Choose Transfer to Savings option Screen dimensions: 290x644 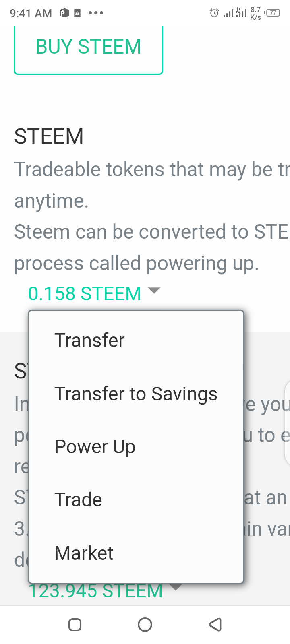[x=136, y=394]
